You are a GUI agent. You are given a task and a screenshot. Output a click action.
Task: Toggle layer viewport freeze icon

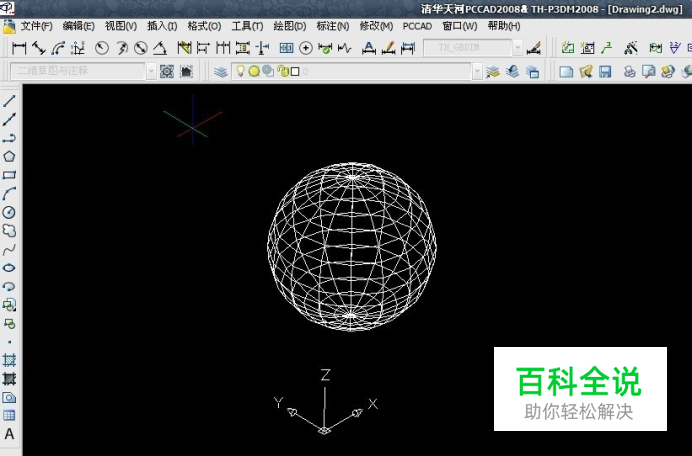pos(268,71)
